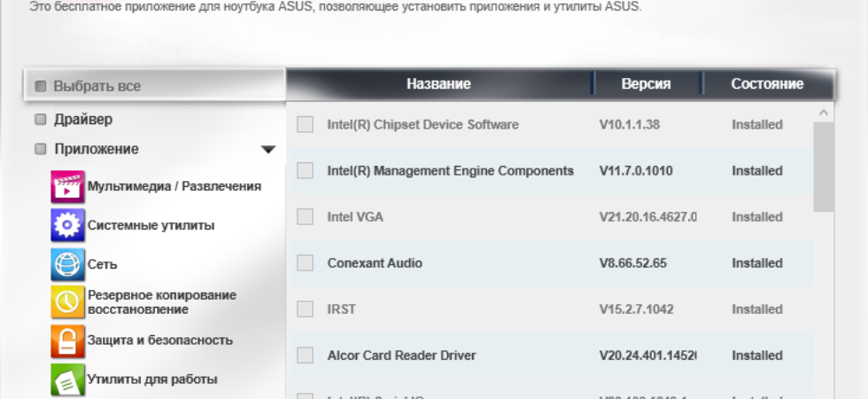
Task: Click version V21.20.16.4627.0
Action: point(648,216)
